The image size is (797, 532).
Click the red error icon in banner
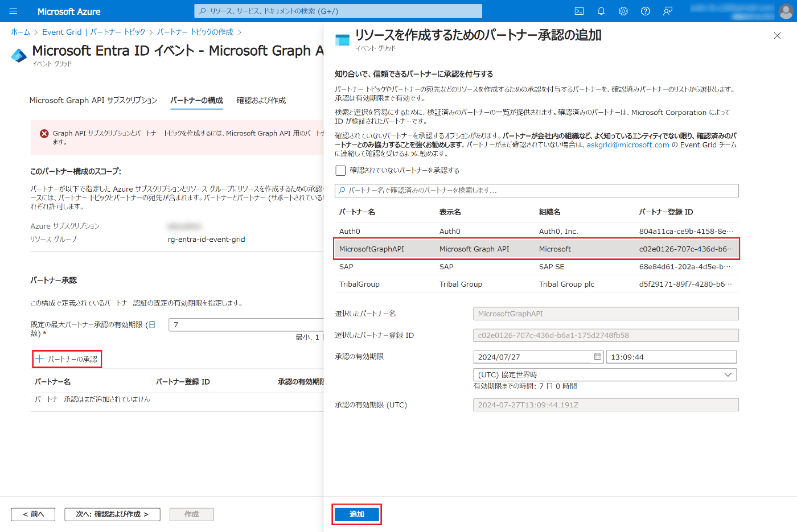(x=44, y=133)
